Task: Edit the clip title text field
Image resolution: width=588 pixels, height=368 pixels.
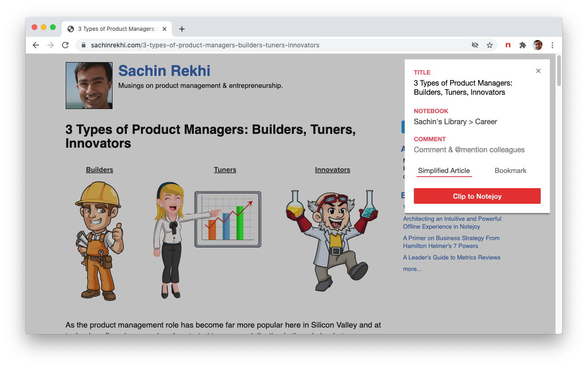Action: (x=463, y=87)
